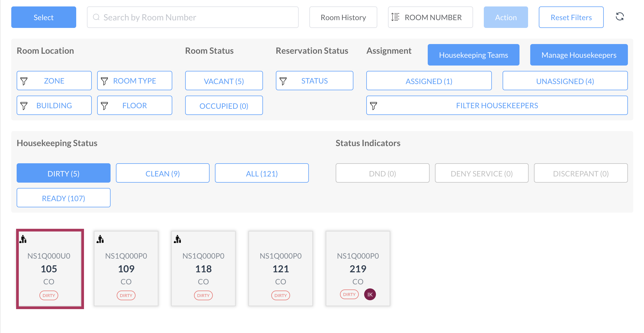Click the luggage icon on room 105

point(23,239)
